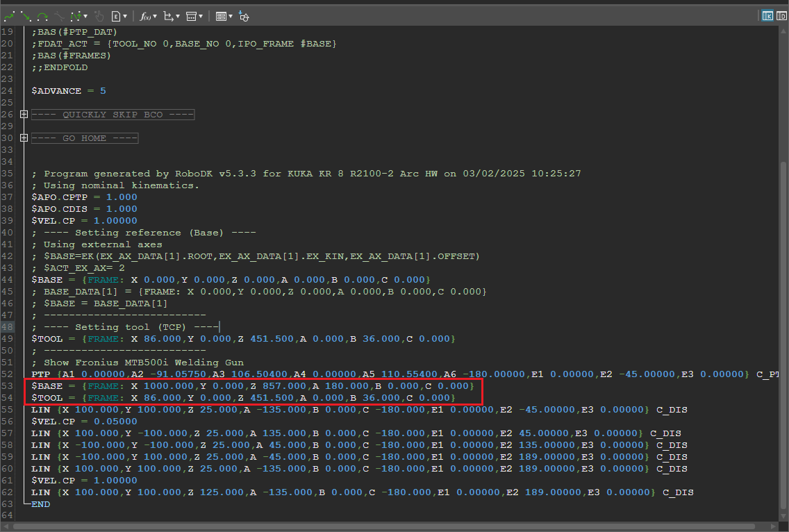
Task: Click the hand touch-up icon
Action: [x=99, y=15]
